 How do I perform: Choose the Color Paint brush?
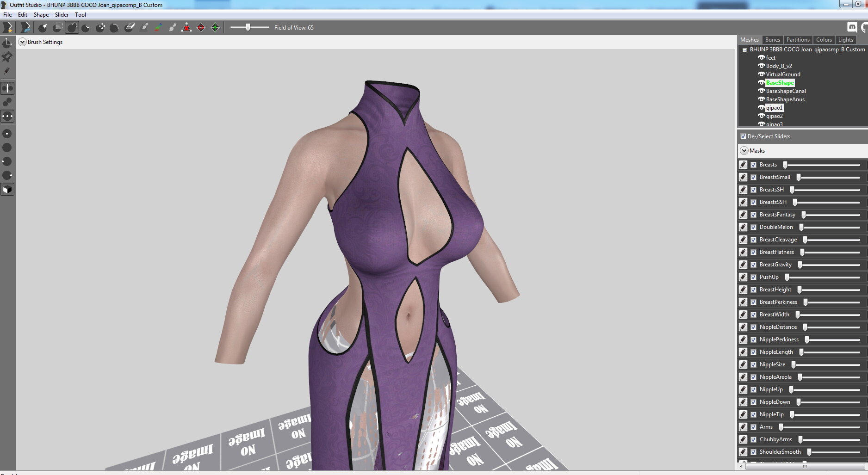(x=158, y=28)
